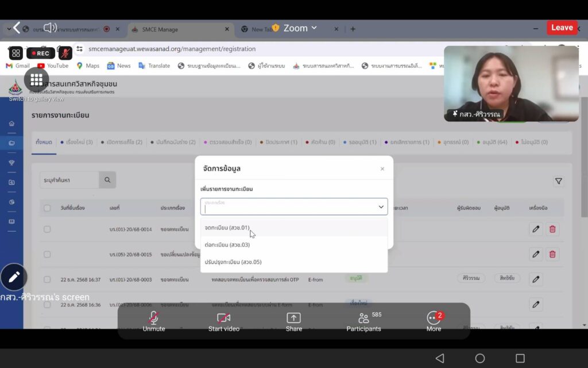Image resolution: width=588 pixels, height=368 pixels.
Task: Switch to the อนุมัติ (64) tab
Action: 493,142
